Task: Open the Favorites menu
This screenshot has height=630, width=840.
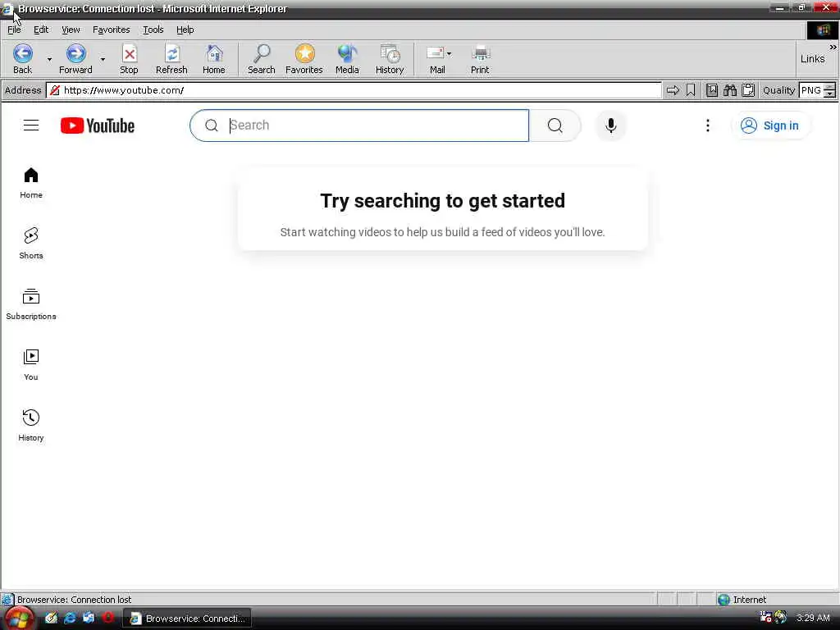Action: (x=111, y=30)
